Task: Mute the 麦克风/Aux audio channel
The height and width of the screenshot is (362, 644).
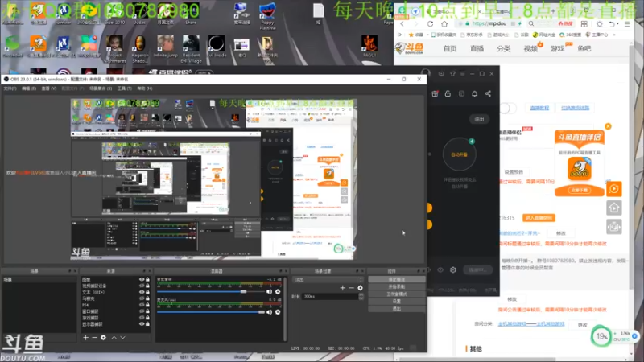Action: coord(269,312)
